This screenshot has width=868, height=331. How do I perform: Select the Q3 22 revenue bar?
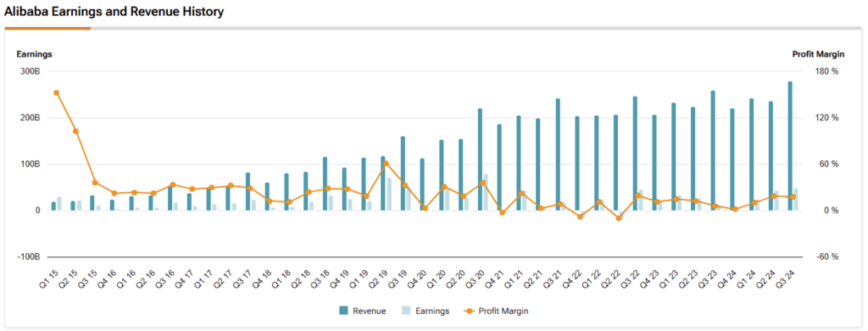pyautogui.click(x=636, y=153)
